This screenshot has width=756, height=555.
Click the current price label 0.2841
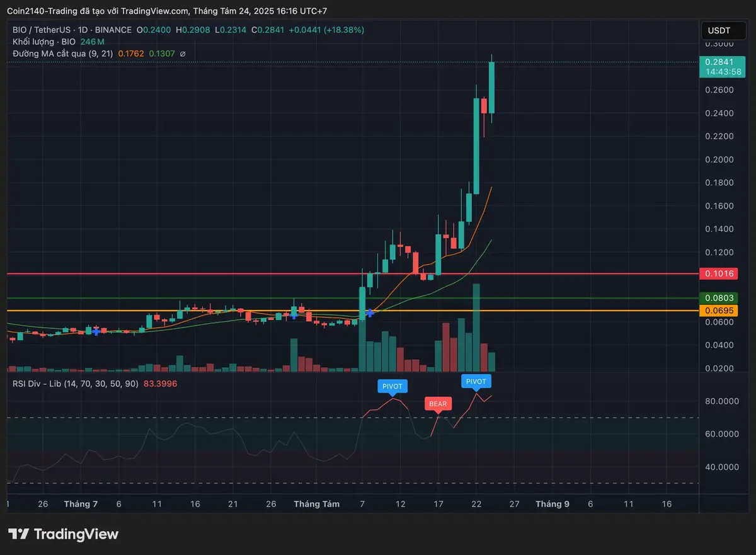click(x=719, y=62)
